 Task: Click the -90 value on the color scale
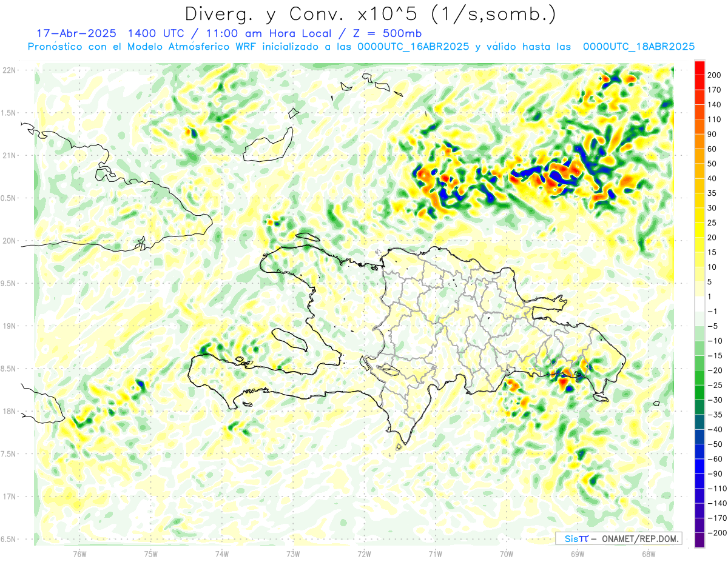click(x=713, y=474)
